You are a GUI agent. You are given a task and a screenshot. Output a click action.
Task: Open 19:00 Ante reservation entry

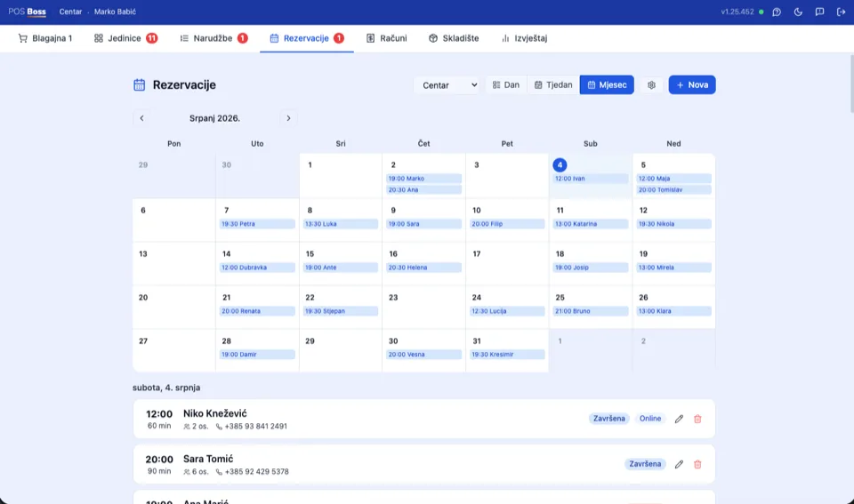tap(341, 268)
